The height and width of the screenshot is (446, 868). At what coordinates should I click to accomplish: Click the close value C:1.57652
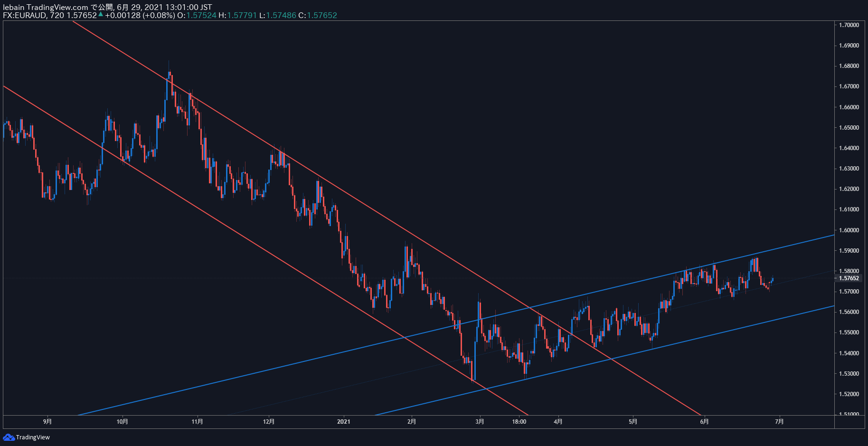[x=318, y=15]
